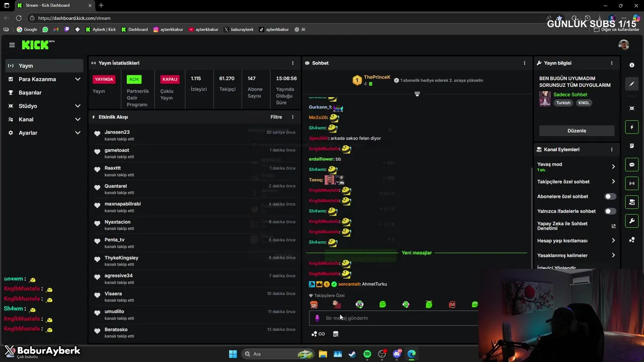The height and width of the screenshot is (362, 644).
Task: Click the Windows taskbar search box
Action: click(278, 354)
